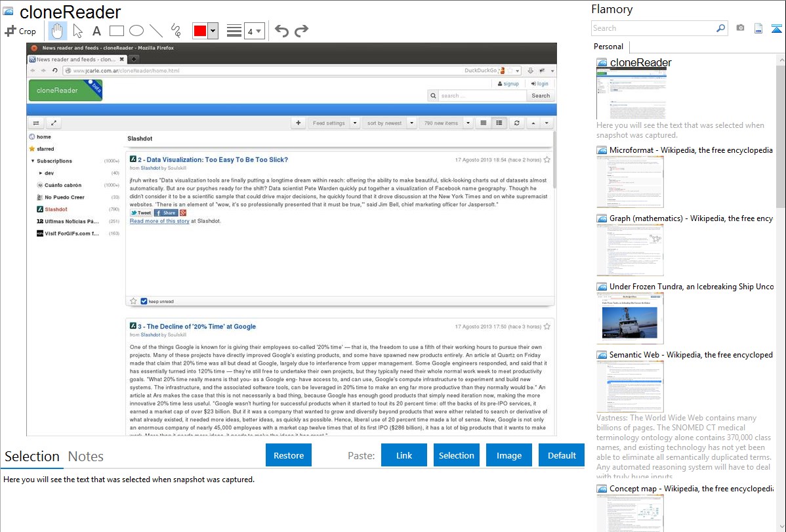
Task: Paste as Link
Action: point(404,455)
